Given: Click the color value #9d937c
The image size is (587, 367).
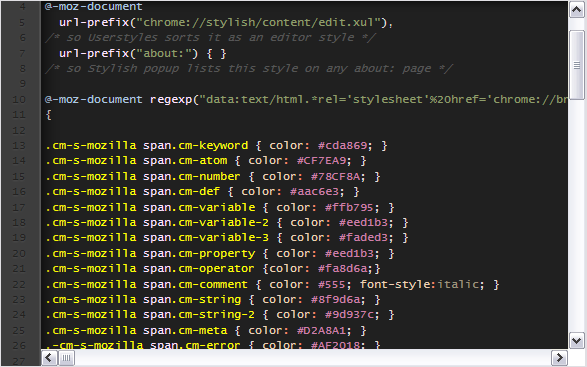Looking at the screenshot, I should coord(349,314).
